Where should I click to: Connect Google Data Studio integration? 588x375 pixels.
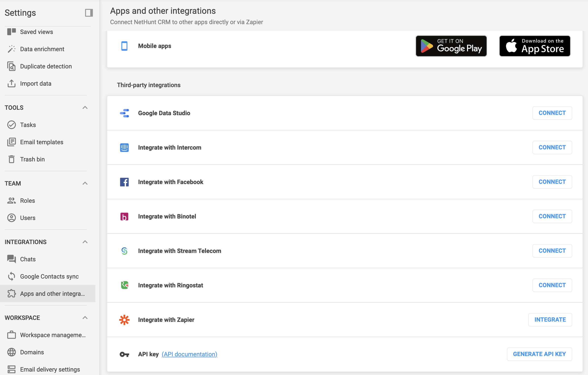[552, 113]
